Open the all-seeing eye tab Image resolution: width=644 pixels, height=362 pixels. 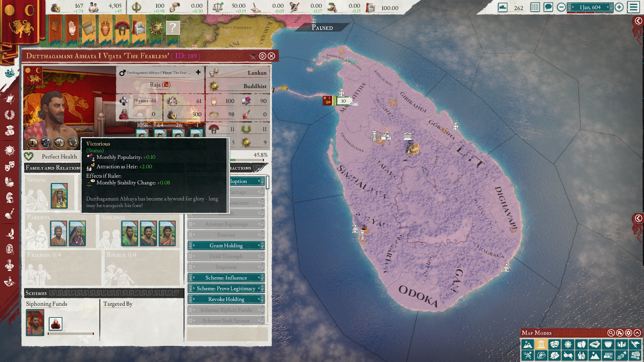point(156,29)
